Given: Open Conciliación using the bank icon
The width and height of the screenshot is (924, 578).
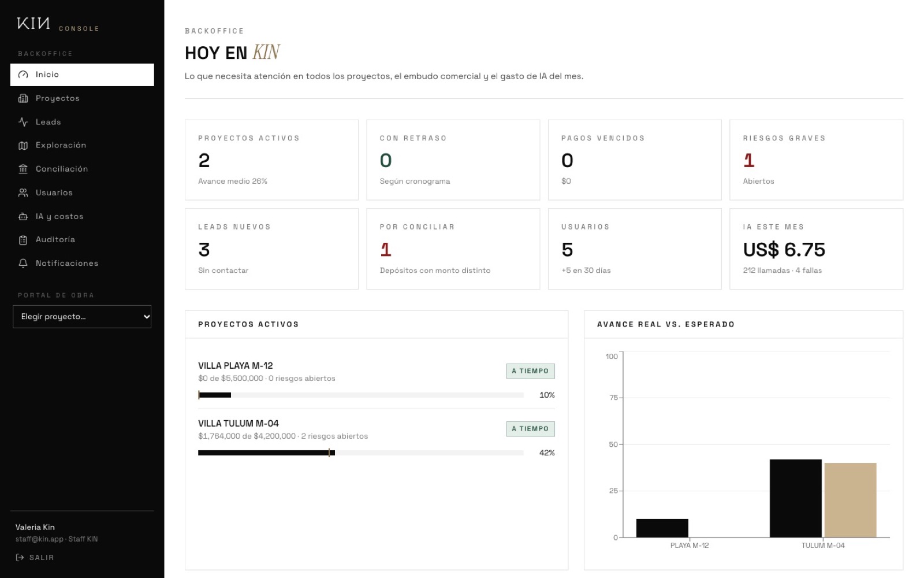Looking at the screenshot, I should 23,169.
